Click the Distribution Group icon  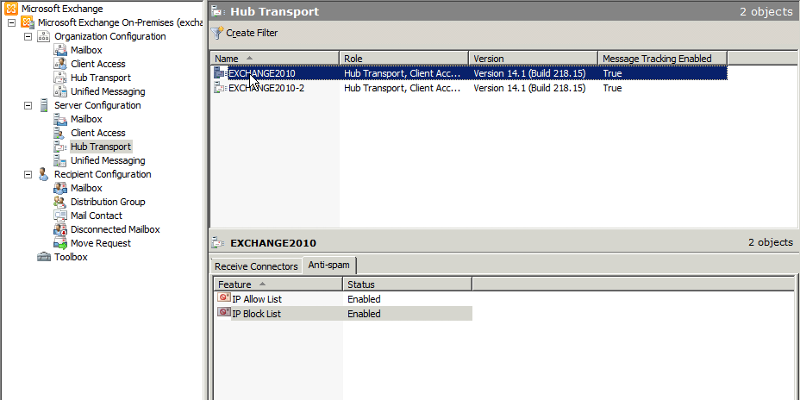click(61, 202)
